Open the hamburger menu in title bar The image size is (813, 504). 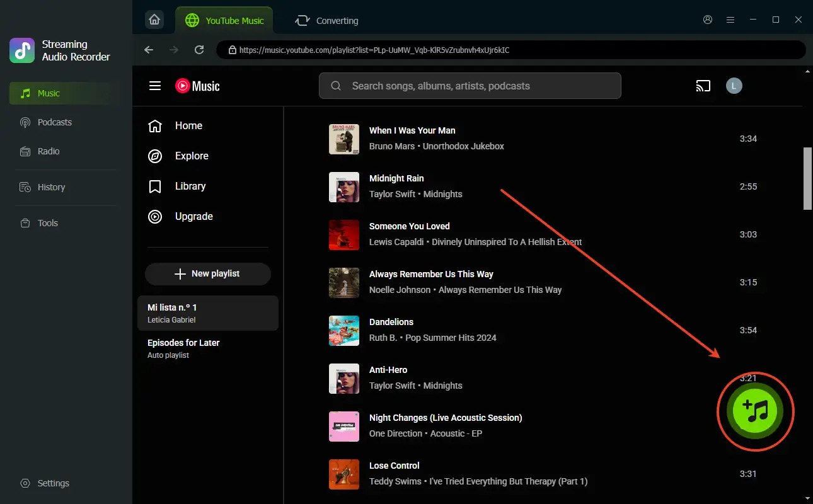(x=730, y=20)
